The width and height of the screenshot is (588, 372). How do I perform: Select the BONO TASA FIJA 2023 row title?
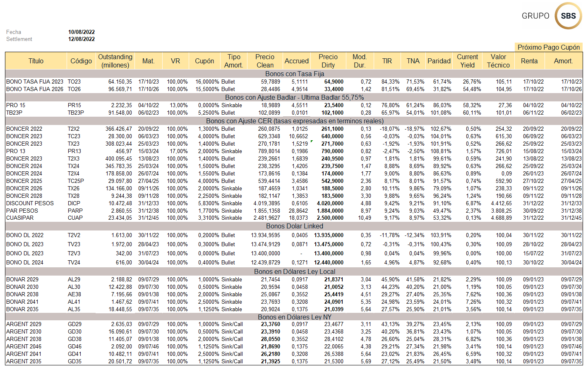pos(35,82)
